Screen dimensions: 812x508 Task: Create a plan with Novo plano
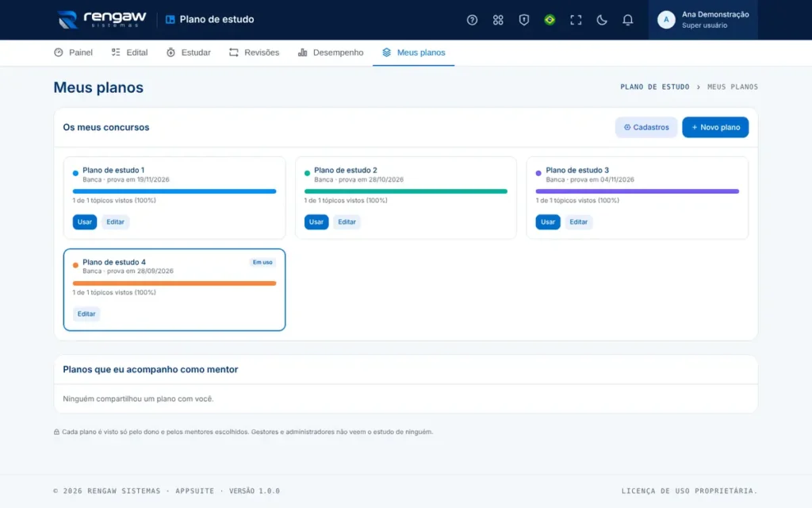point(714,127)
